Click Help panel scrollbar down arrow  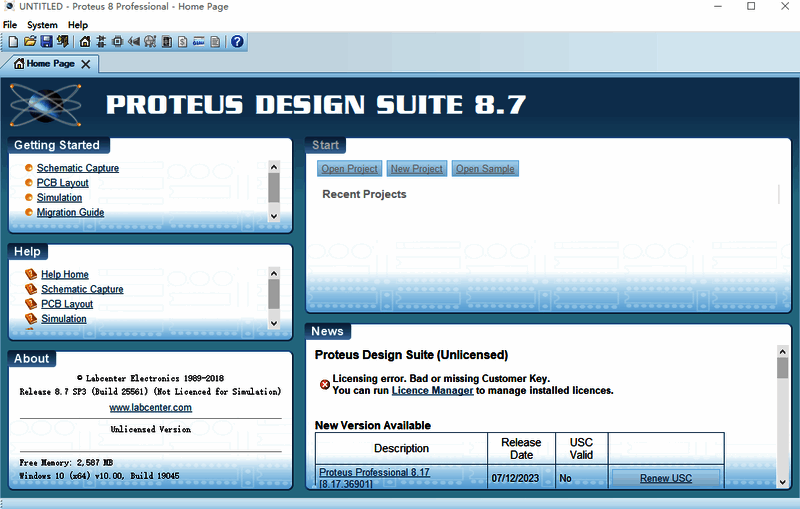click(274, 323)
